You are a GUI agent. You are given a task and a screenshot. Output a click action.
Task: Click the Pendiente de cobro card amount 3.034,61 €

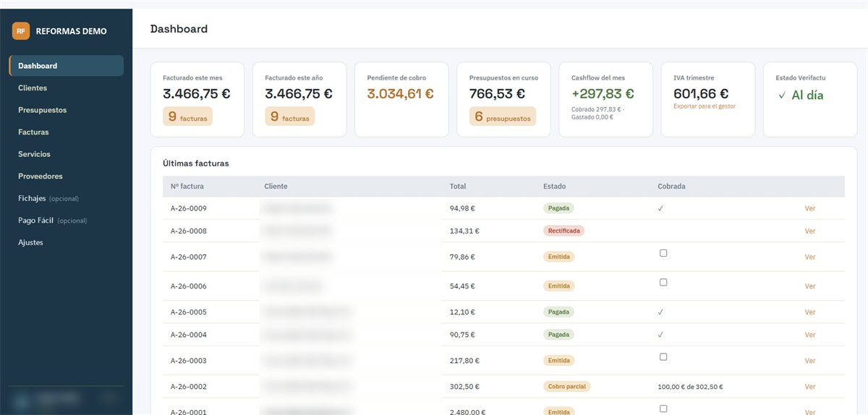point(401,94)
